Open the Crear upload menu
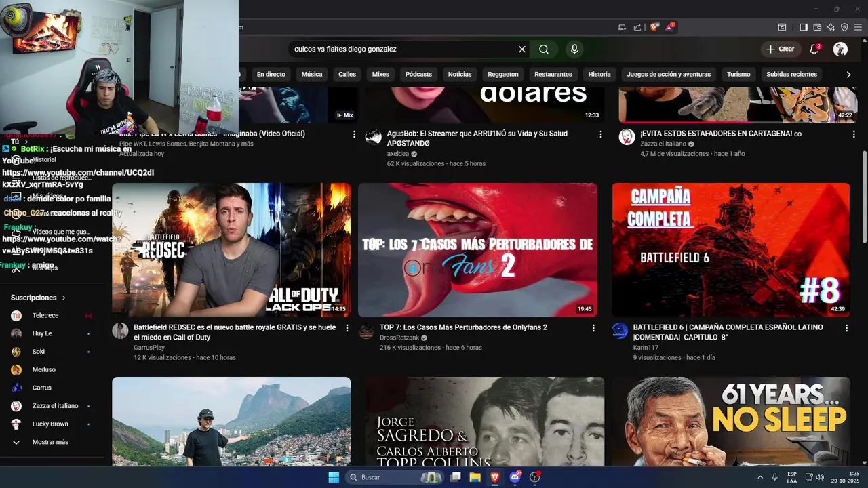 780,49
